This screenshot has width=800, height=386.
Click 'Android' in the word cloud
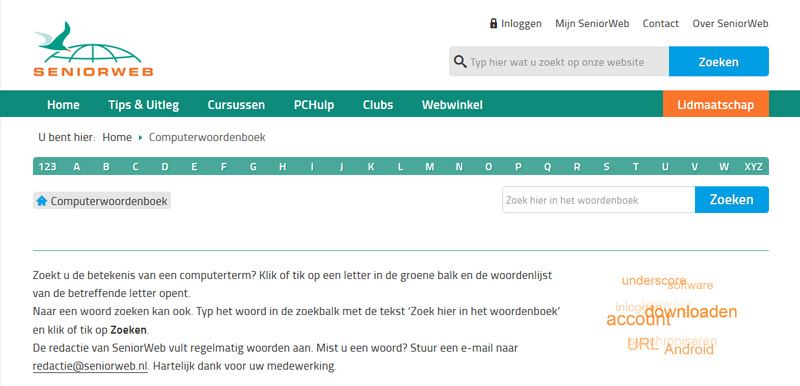[689, 350]
